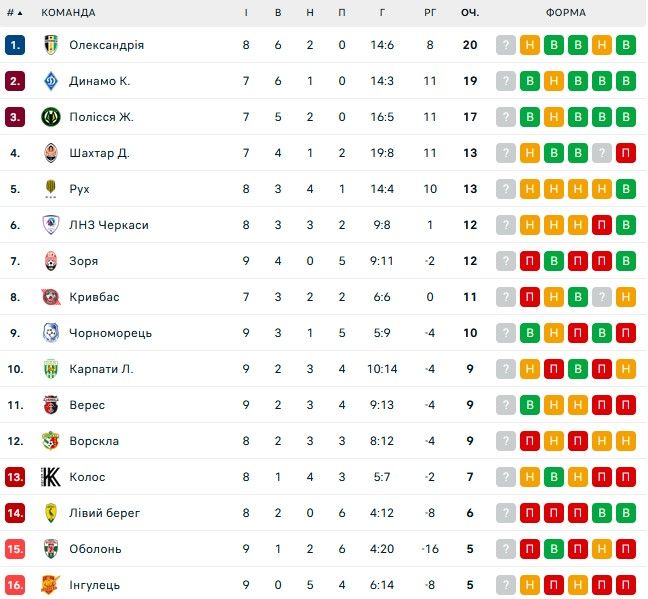Viewport: 648px width, 599px height.
Task: Click the Inhulets club crest
Action: click(51, 585)
